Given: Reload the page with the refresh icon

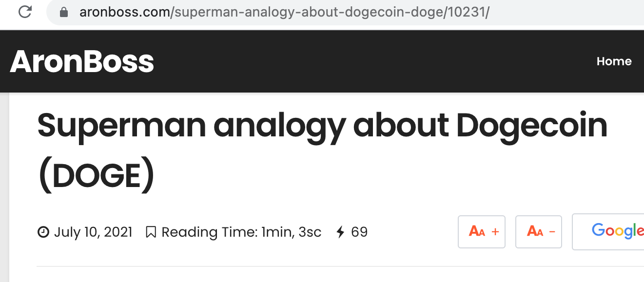Looking at the screenshot, I should tap(25, 12).
